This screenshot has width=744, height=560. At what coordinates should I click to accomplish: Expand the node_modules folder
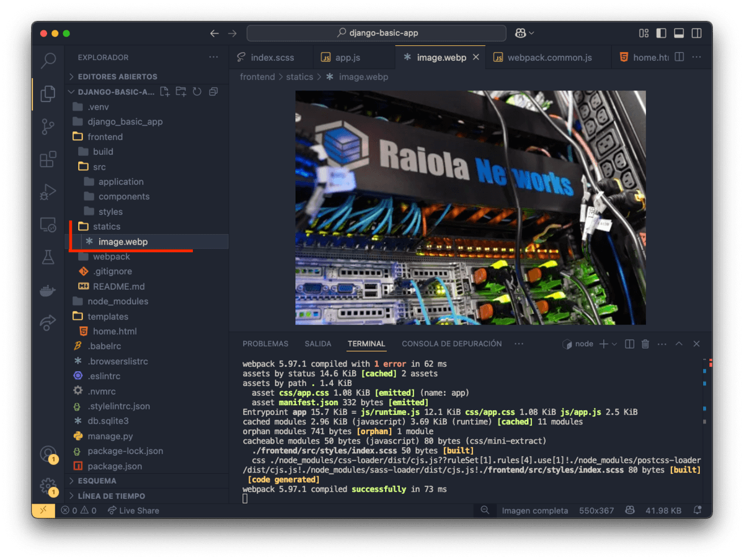[147, 301]
